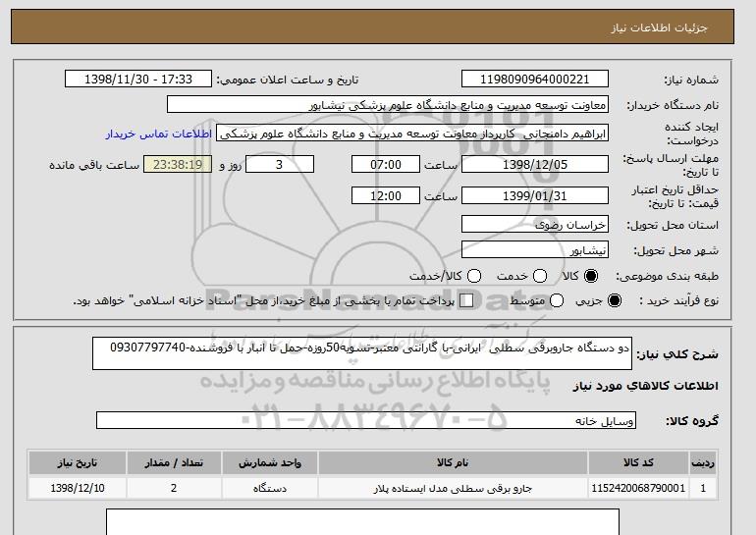Viewport: 756px width, 535px height.
Task: Click the deadline time field 07:00
Action: coord(386,164)
